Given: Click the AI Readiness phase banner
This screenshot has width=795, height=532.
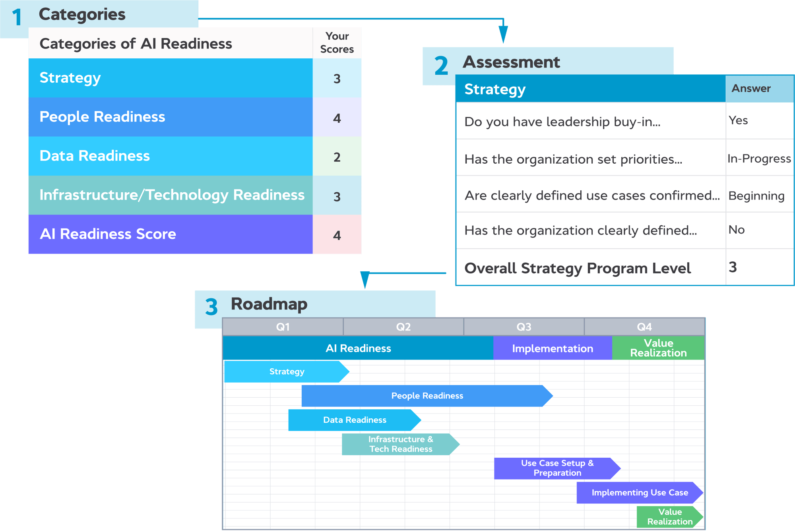Looking at the screenshot, I should click(358, 348).
